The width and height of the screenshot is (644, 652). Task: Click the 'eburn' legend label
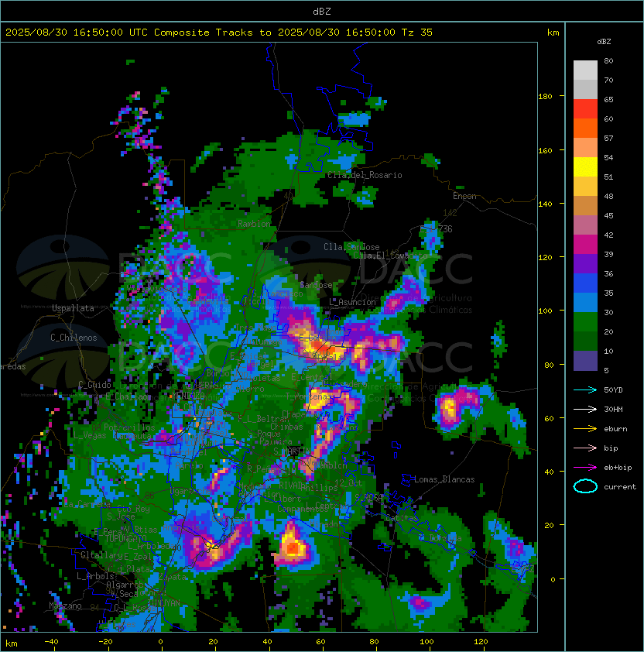coord(615,429)
